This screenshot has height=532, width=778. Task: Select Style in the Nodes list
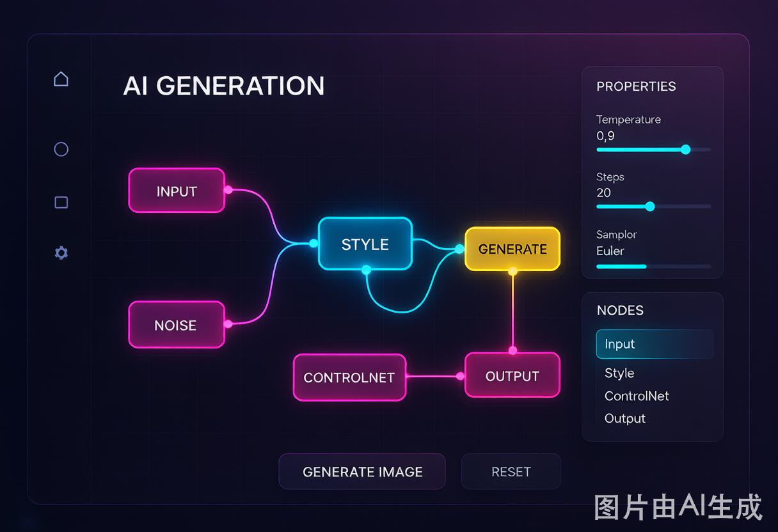point(619,373)
